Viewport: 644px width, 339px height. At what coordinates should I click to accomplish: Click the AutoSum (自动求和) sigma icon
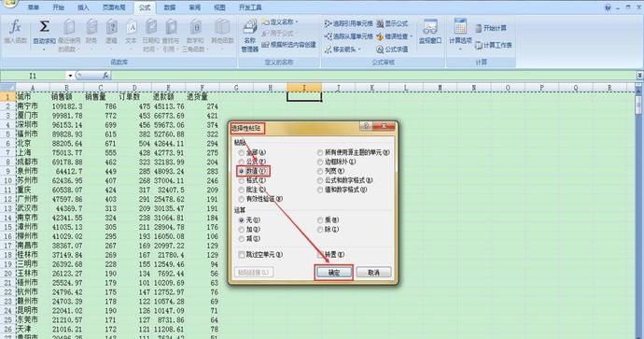tap(44, 27)
